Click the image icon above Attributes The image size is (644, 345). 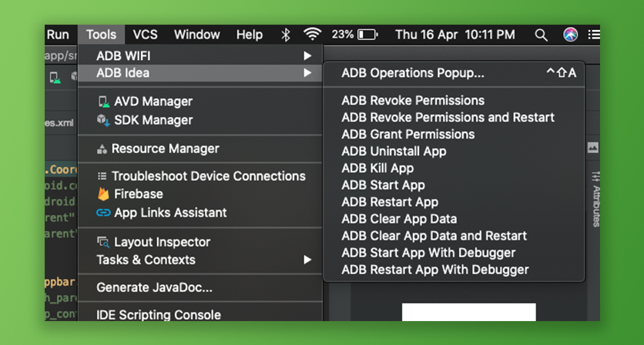click(592, 147)
